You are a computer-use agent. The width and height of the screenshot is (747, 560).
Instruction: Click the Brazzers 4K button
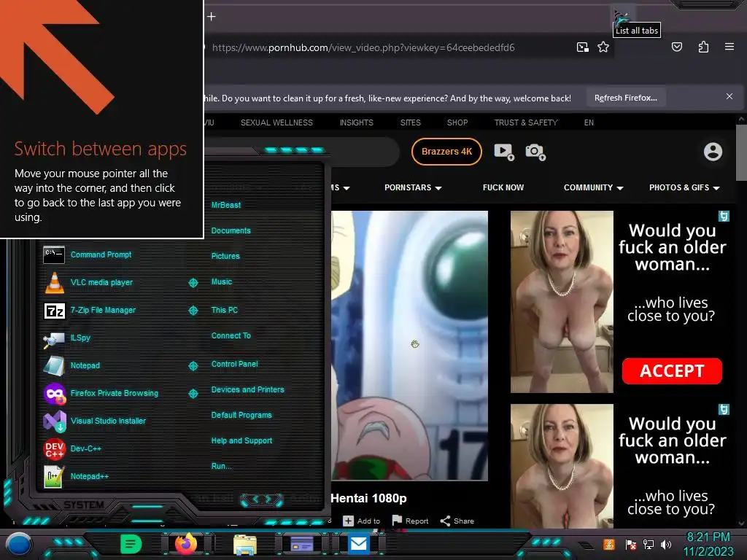click(446, 152)
